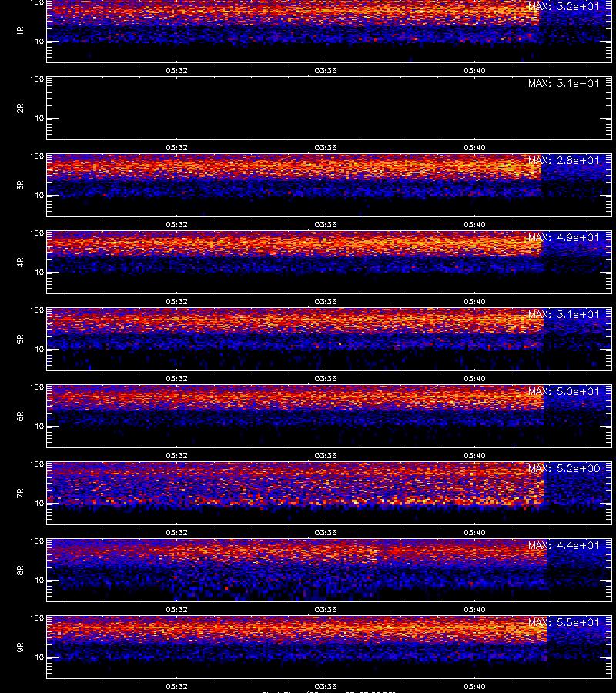The image size is (616, 693).
Task: Click the 03:40 tick label under panel 6R
Action: click(474, 455)
